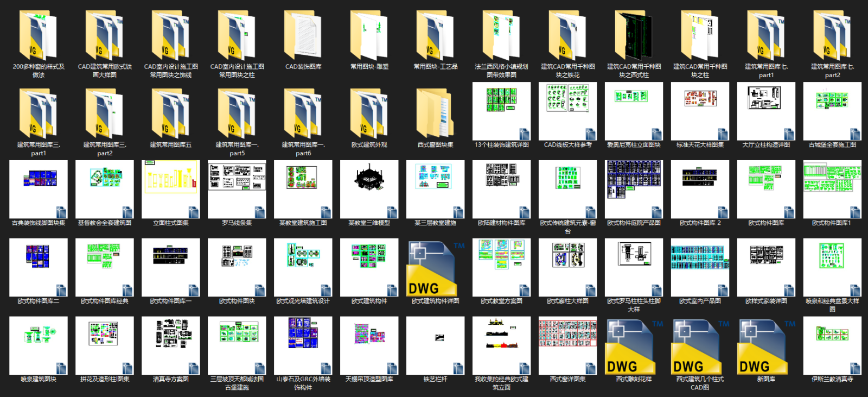868x397 pixels.
Task: Select the 欧式建筑构件详图 DWG file icon
Action: click(435, 268)
